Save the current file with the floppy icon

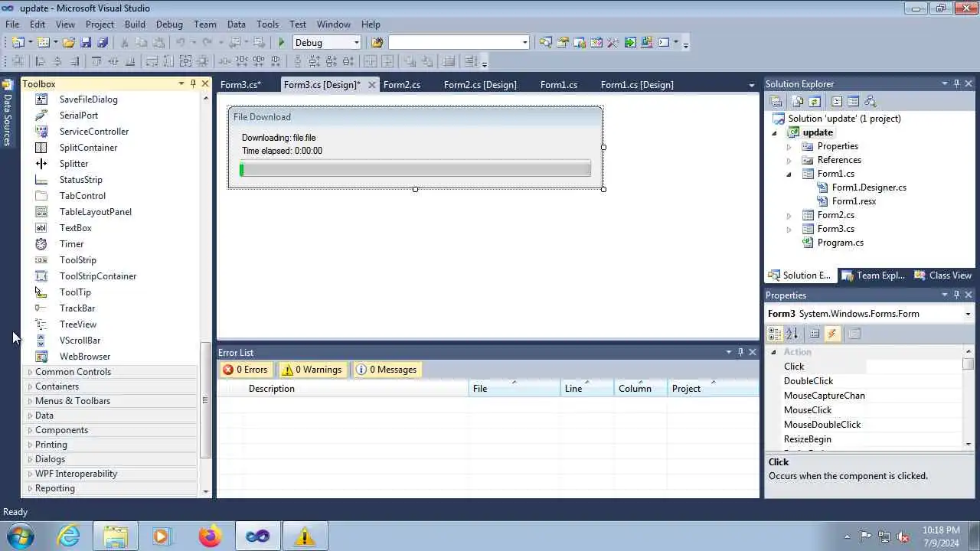tap(86, 43)
